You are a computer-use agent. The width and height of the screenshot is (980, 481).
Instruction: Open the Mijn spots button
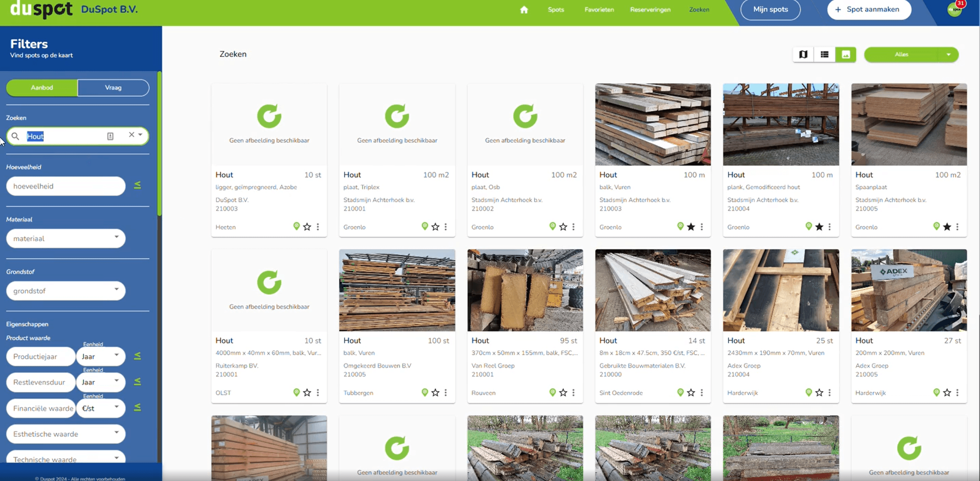tap(770, 10)
